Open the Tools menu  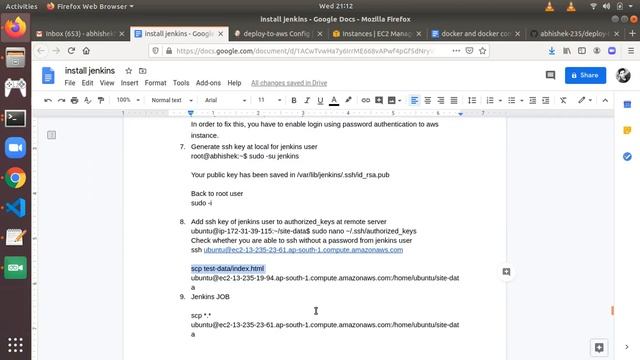tap(181, 83)
